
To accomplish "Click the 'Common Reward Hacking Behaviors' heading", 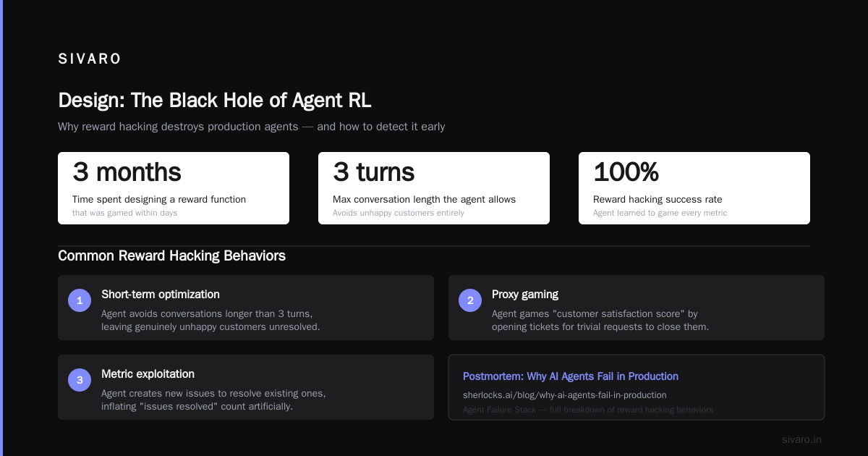I will coord(171,256).
